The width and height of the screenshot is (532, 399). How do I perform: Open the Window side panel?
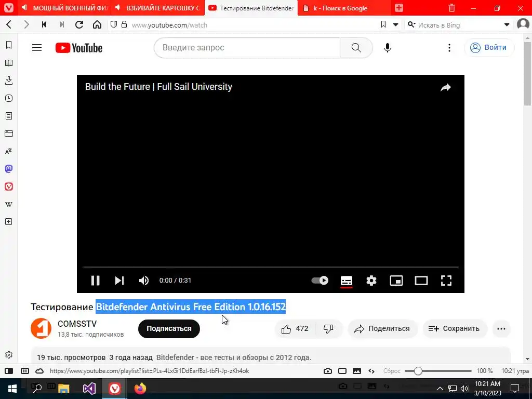point(9,134)
